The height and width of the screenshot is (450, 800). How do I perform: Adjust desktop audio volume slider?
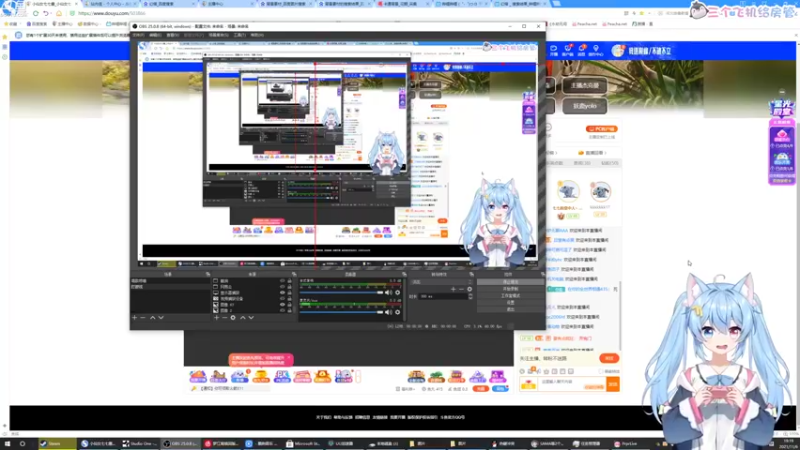coord(341,293)
